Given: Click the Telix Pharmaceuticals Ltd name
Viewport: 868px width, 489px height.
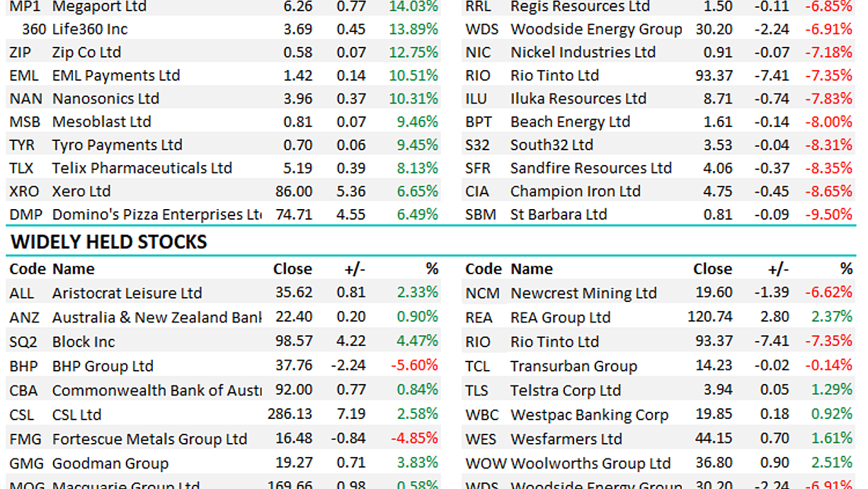Looking at the screenshot, I should coord(142,168).
